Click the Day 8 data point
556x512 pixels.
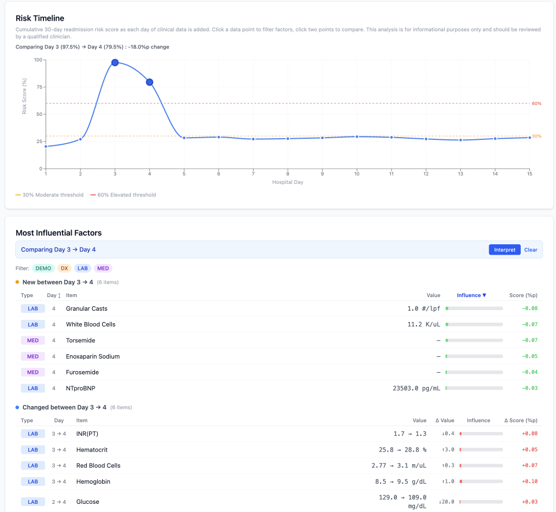coord(288,138)
